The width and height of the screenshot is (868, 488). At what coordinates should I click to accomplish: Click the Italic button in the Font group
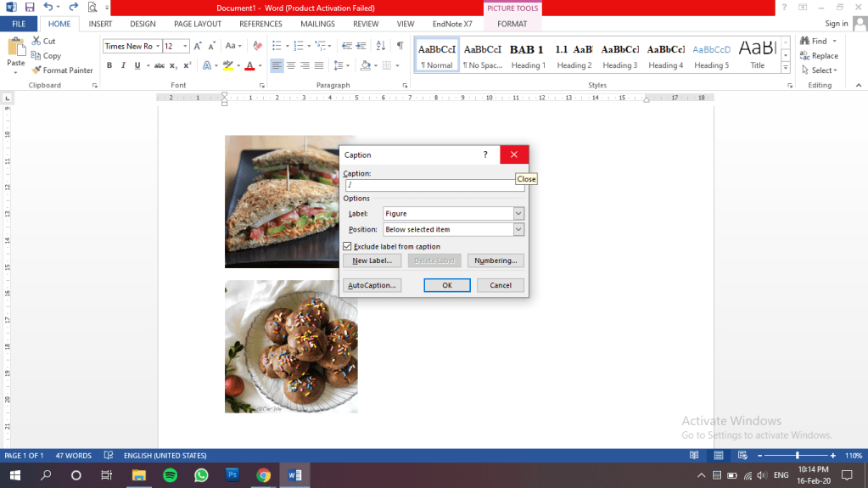click(124, 65)
